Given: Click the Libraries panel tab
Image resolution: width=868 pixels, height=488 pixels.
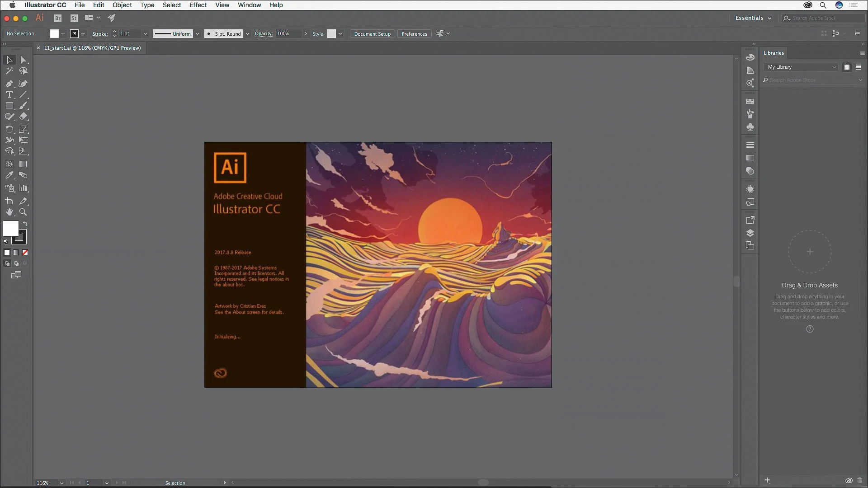Looking at the screenshot, I should [774, 53].
